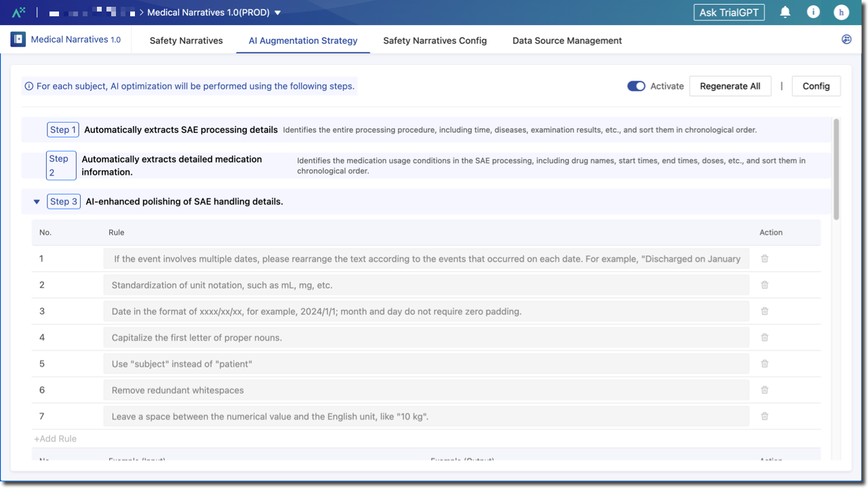Screen dimensions: 868x488
Task: Delete rule 7, space before English unit
Action: 765,416
